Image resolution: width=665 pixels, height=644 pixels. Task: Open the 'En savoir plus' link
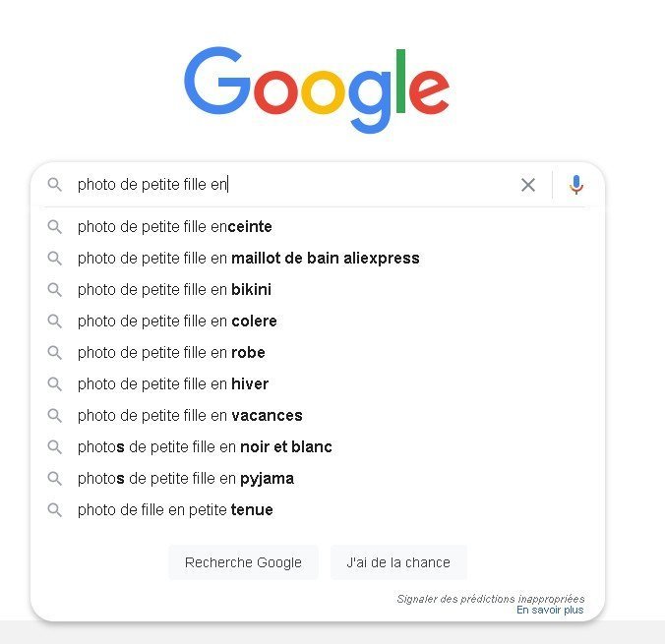[550, 610]
